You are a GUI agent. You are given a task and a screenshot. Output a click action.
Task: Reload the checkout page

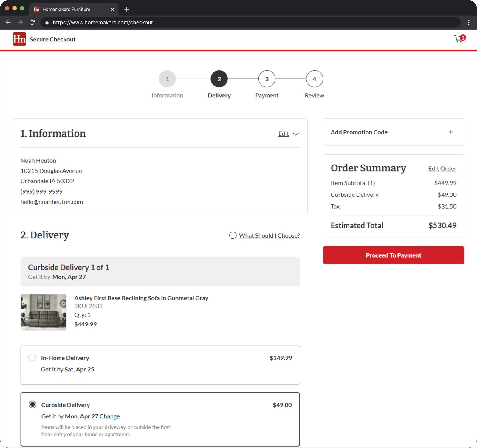click(32, 22)
